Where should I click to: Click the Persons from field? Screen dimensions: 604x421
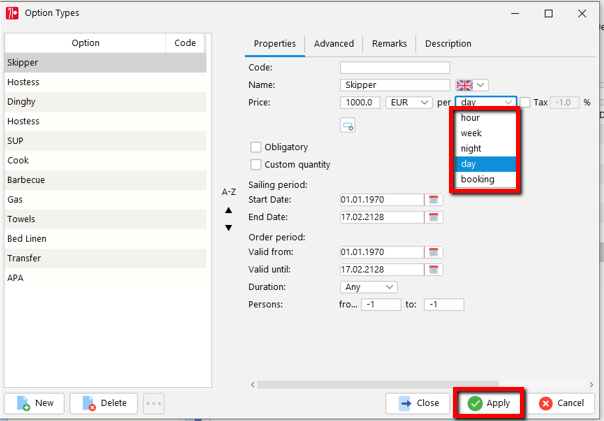(381, 305)
